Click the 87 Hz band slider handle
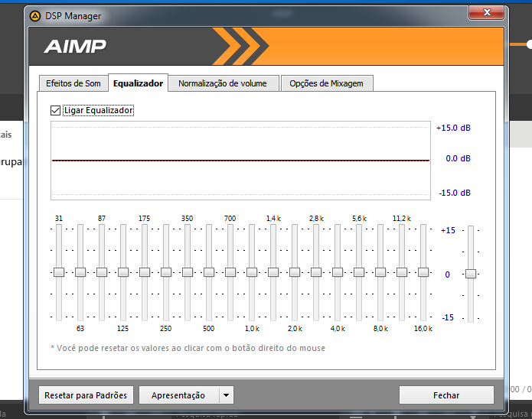The height and width of the screenshot is (419, 532). [x=102, y=272]
